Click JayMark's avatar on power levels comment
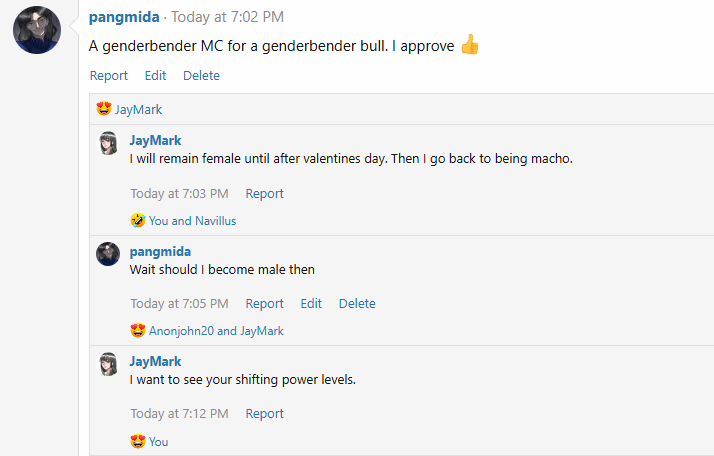The height and width of the screenshot is (456, 714). coord(108,364)
